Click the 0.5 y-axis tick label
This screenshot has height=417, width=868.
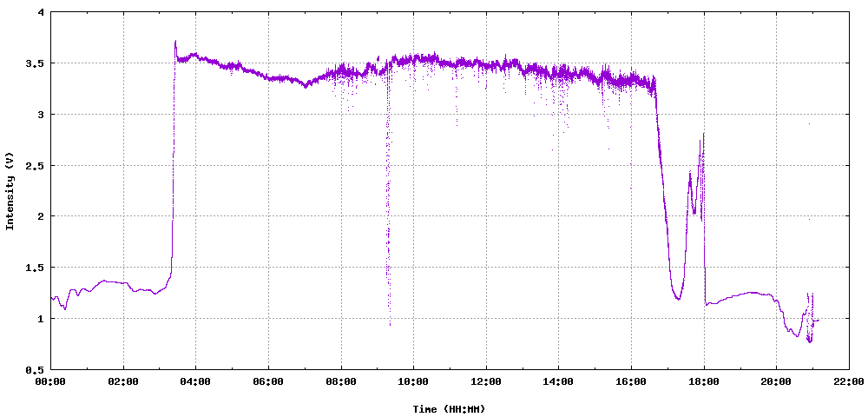coord(36,369)
